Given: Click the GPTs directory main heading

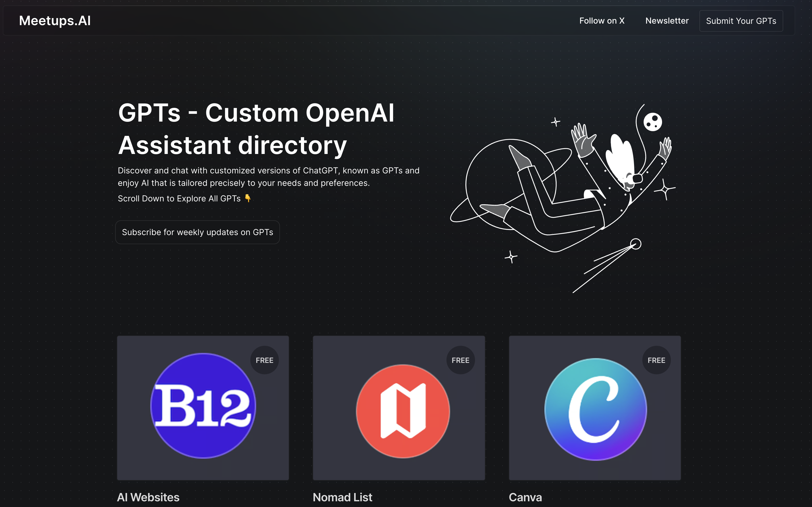Looking at the screenshot, I should tap(256, 129).
